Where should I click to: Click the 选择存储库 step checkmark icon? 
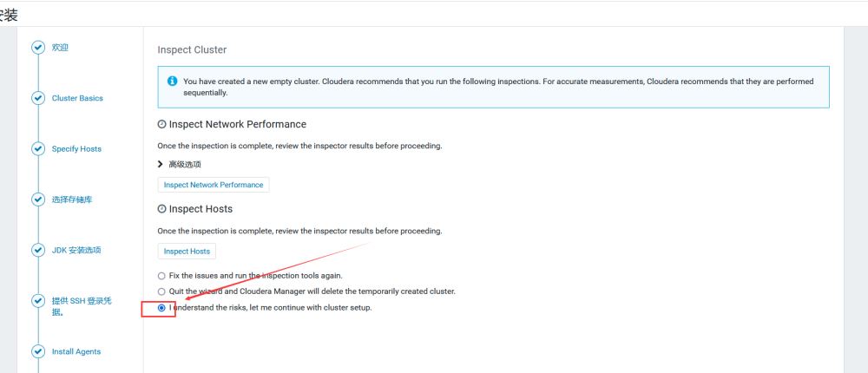coord(37,200)
